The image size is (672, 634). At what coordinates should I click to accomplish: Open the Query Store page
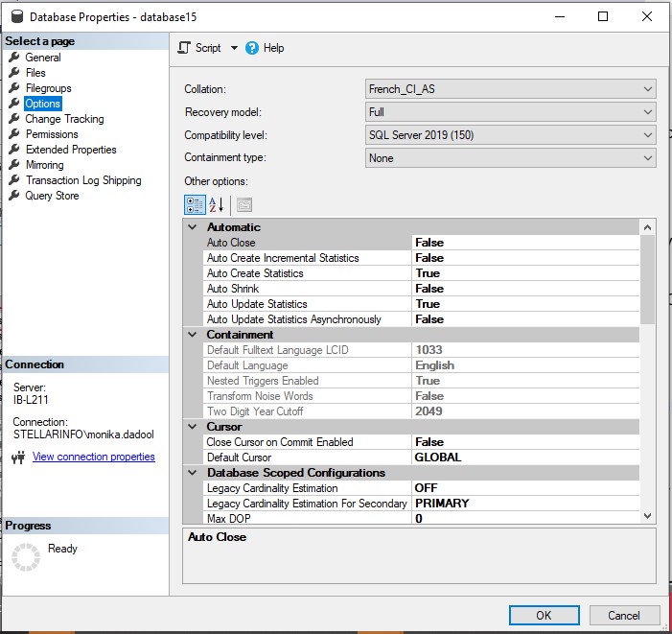pos(52,196)
